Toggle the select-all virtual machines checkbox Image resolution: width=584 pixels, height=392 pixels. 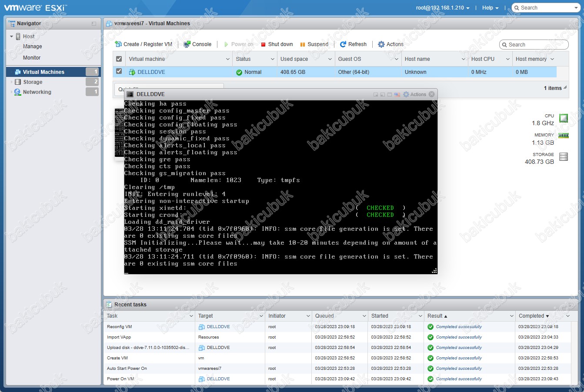(119, 59)
